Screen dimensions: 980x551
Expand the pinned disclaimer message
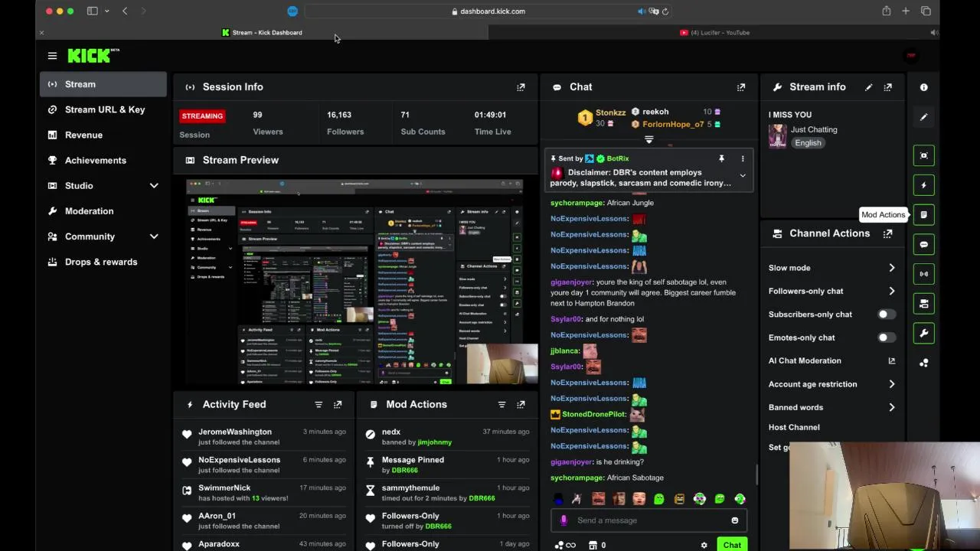pos(743,176)
